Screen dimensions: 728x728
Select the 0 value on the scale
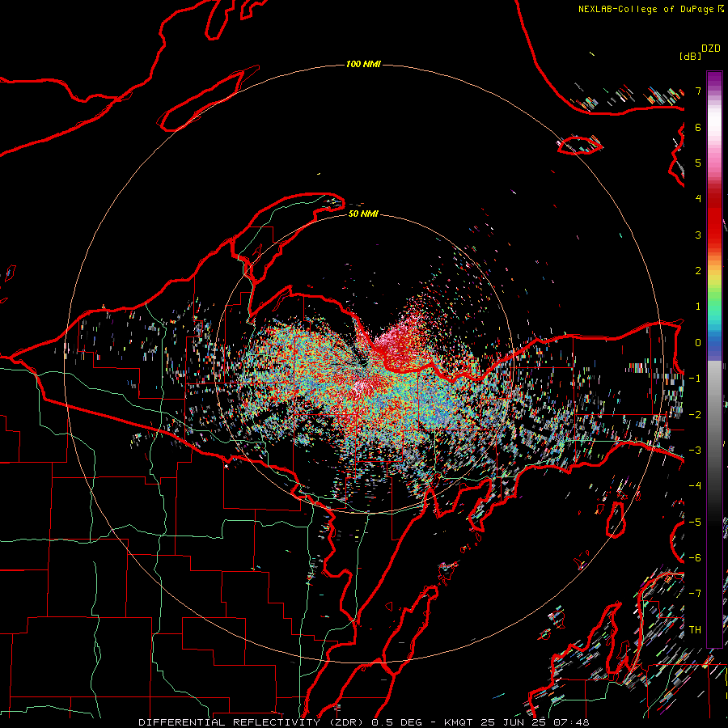tap(698, 343)
